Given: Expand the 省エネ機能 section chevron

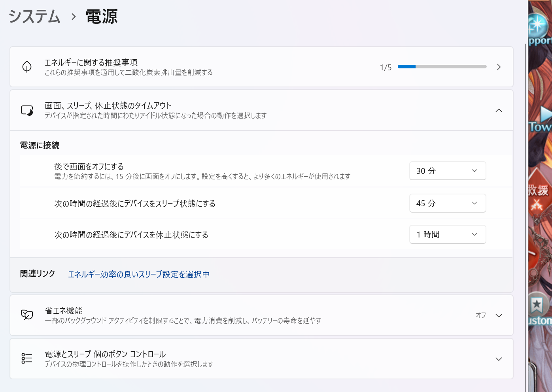Looking at the screenshot, I should click(x=499, y=315).
